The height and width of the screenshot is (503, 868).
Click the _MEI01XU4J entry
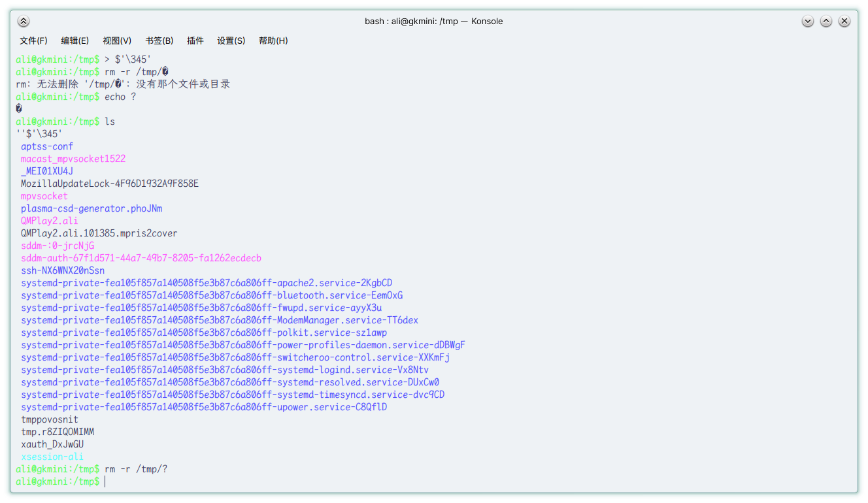[47, 171]
